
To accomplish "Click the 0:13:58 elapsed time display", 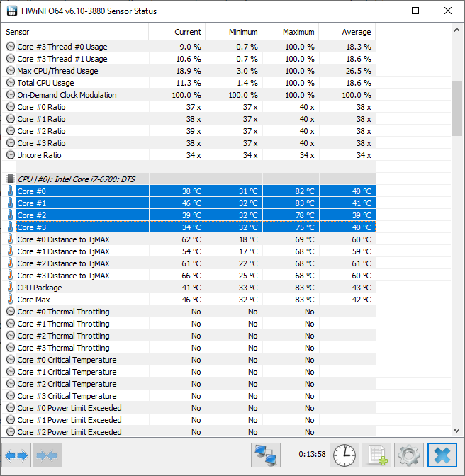I will pyautogui.click(x=312, y=454).
